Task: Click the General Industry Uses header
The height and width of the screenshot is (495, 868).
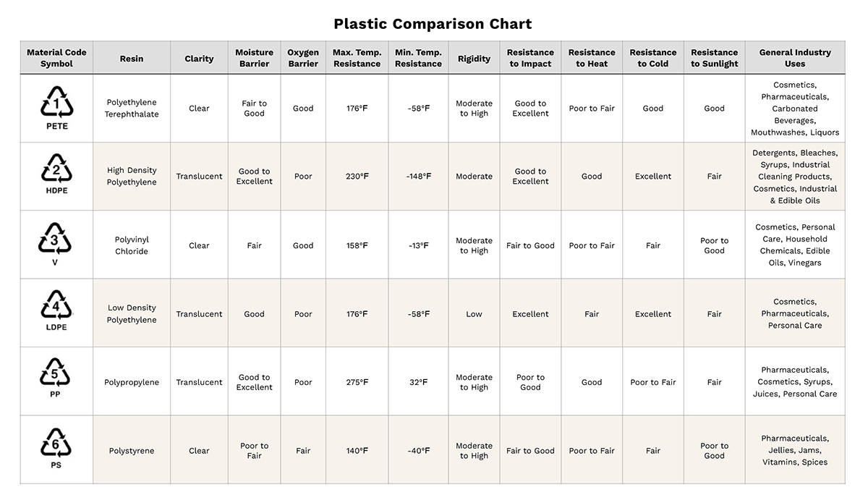Action: click(x=795, y=58)
